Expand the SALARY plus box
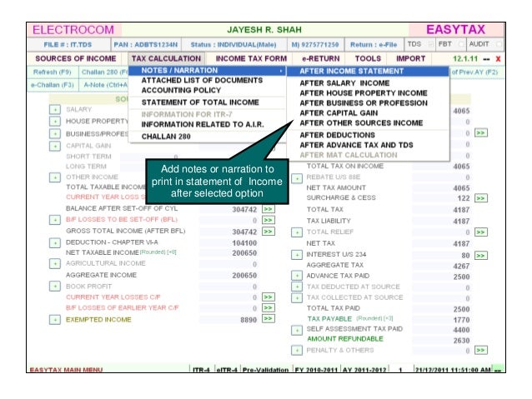The image size is (532, 399). [x=55, y=109]
